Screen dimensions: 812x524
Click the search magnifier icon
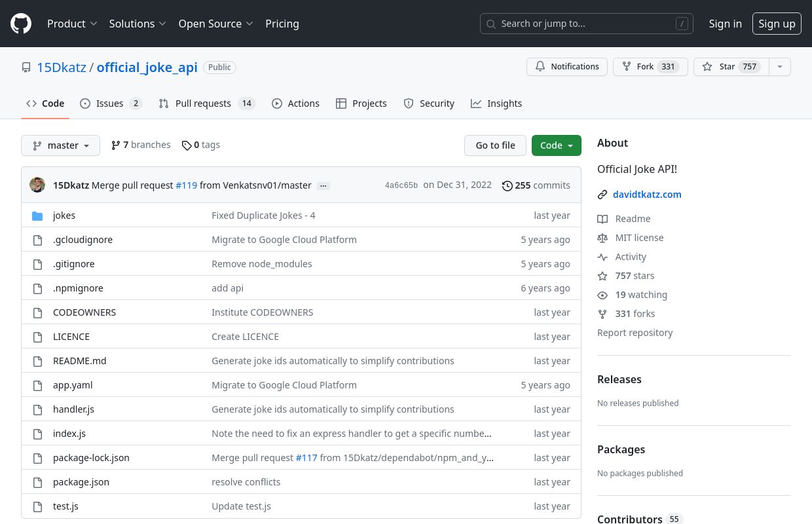tap(491, 24)
